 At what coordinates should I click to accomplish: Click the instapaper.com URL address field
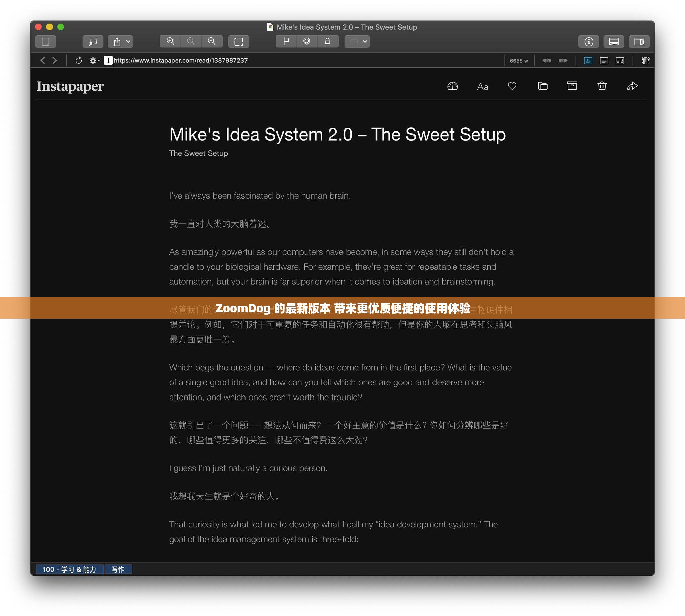181,60
